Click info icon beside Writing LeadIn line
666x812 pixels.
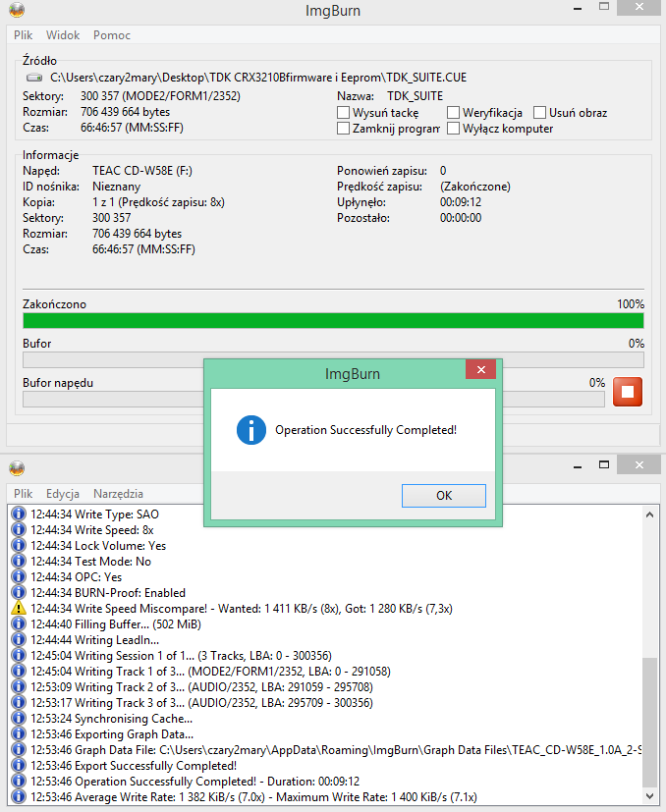tap(19, 639)
